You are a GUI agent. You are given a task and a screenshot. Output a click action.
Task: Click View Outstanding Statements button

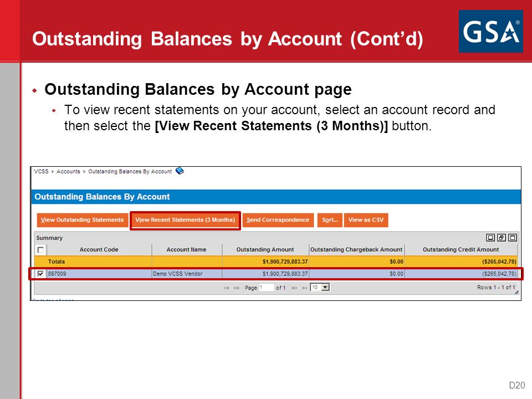point(83,220)
